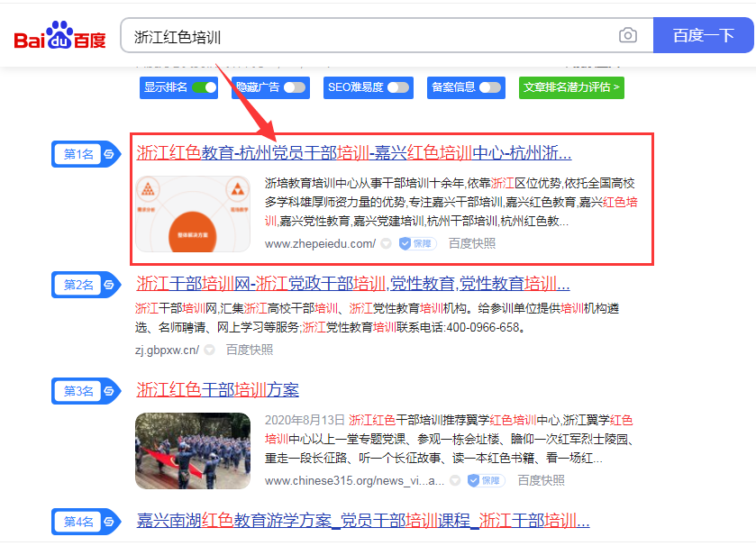The width and height of the screenshot is (756, 546).
Task: Toggle the SEO难易度 switch
Action: click(398, 87)
